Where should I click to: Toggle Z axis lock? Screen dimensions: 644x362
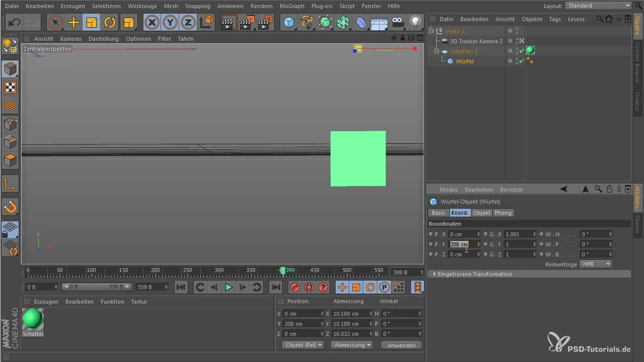click(188, 23)
